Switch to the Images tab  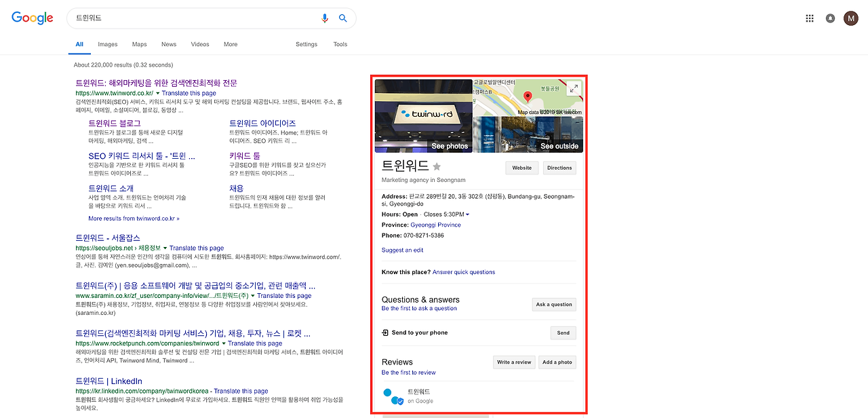(x=107, y=44)
